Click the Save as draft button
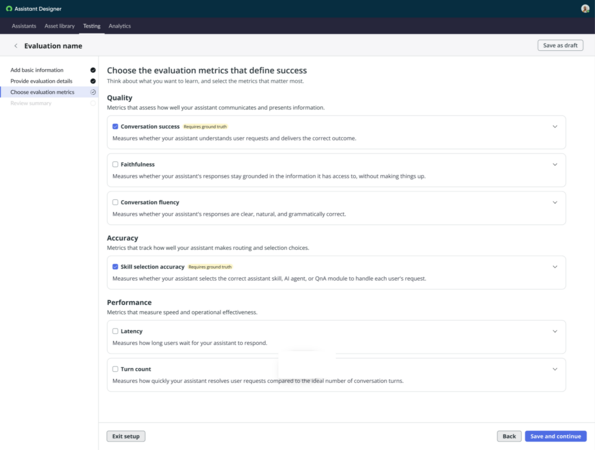 pyautogui.click(x=560, y=45)
